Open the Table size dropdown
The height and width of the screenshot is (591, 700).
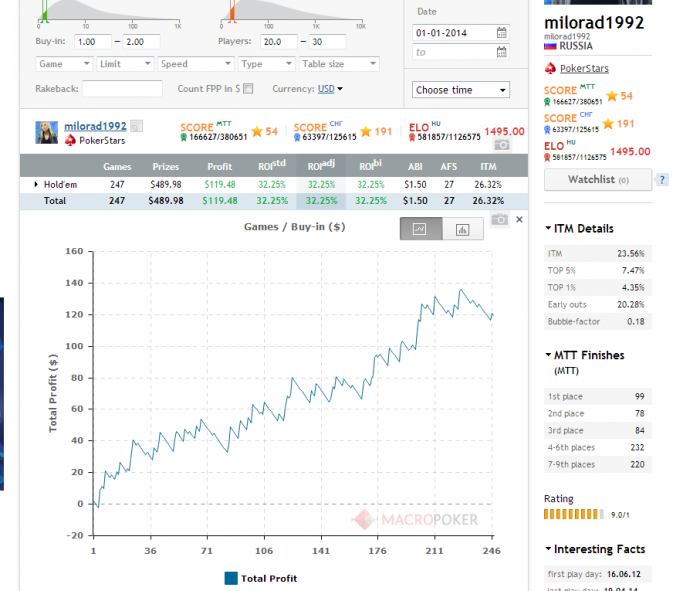click(339, 64)
